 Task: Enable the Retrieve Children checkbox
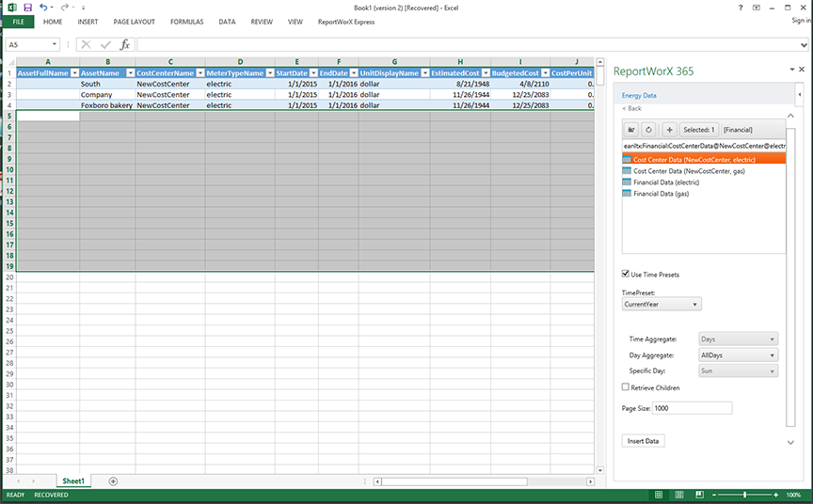point(627,387)
